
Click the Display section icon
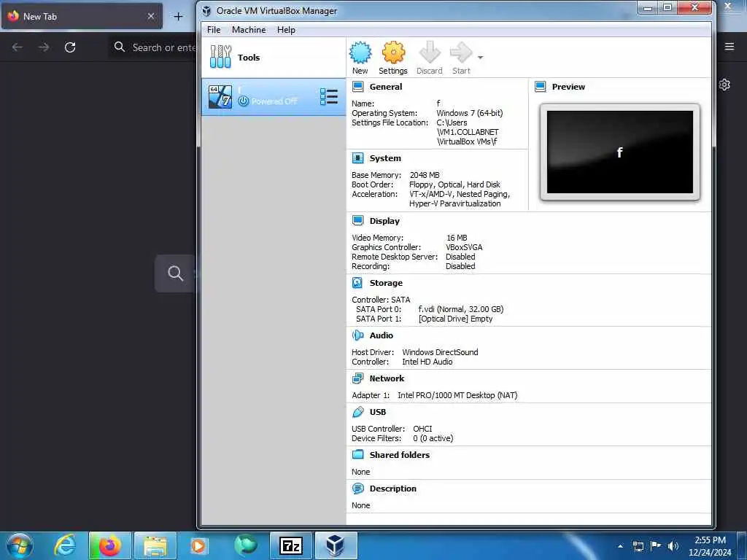357,220
